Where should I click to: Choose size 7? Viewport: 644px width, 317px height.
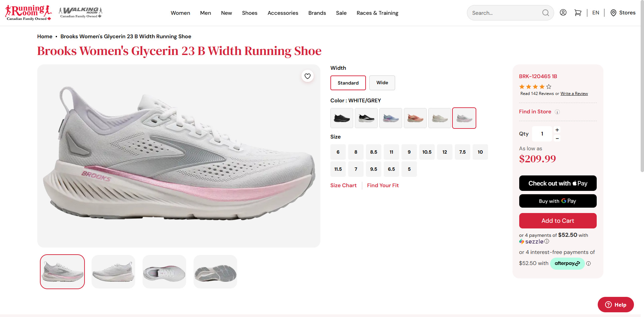point(356,169)
